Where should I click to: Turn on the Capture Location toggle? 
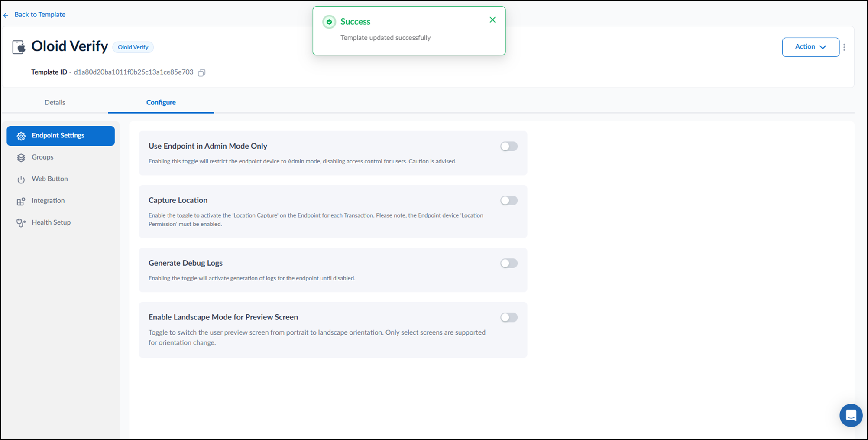click(x=509, y=201)
